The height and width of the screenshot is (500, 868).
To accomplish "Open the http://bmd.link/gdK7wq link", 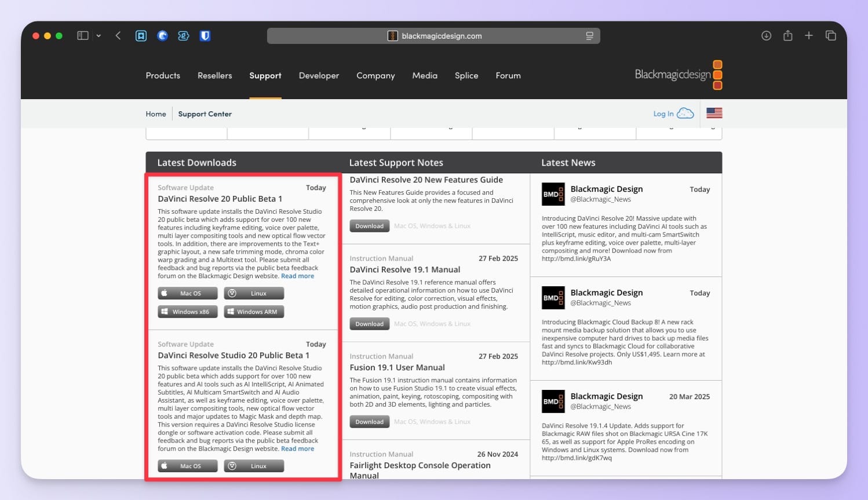I will [x=577, y=458].
